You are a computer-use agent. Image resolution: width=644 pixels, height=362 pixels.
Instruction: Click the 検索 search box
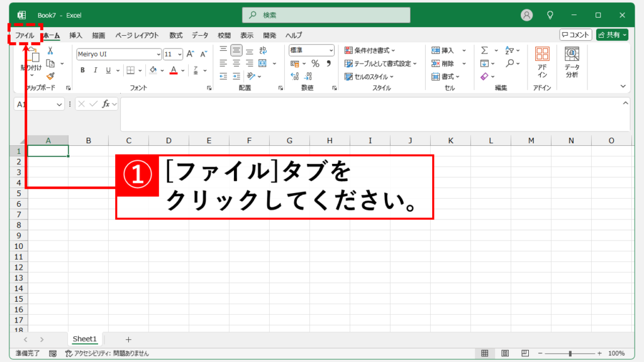326,15
